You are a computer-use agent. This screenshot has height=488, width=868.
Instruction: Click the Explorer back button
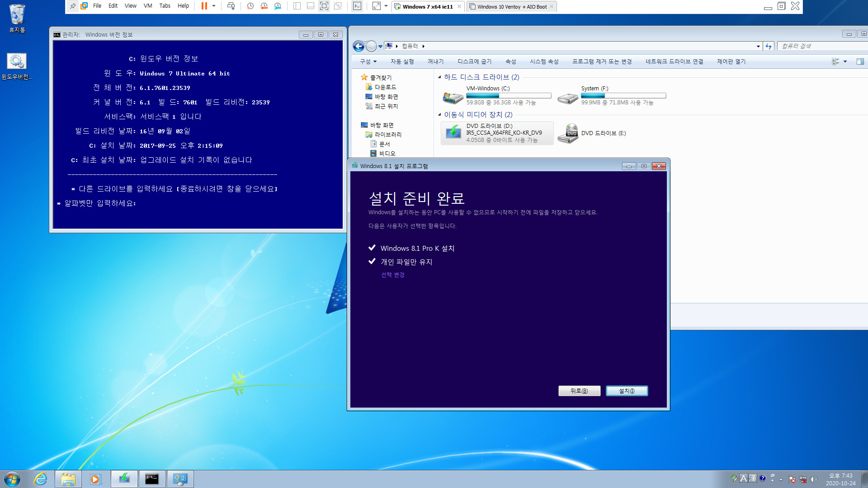point(359,46)
